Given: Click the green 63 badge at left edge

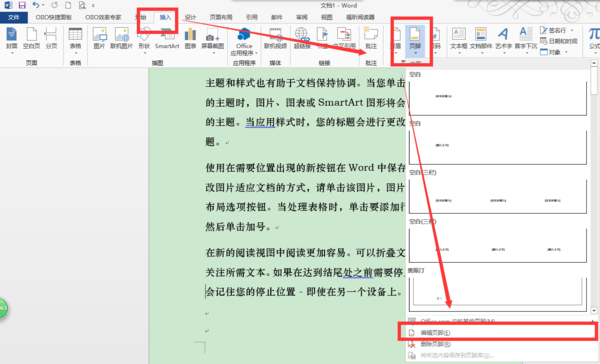Looking at the screenshot, I should click(3, 308).
